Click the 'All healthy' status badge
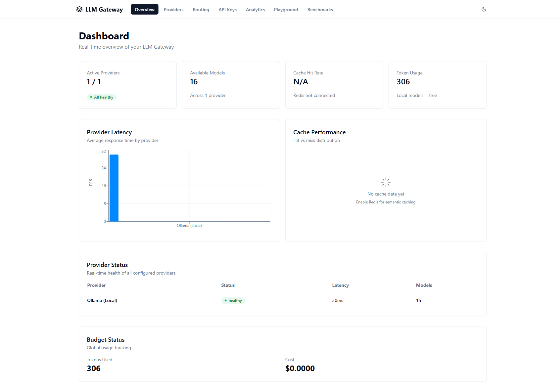 tap(102, 97)
